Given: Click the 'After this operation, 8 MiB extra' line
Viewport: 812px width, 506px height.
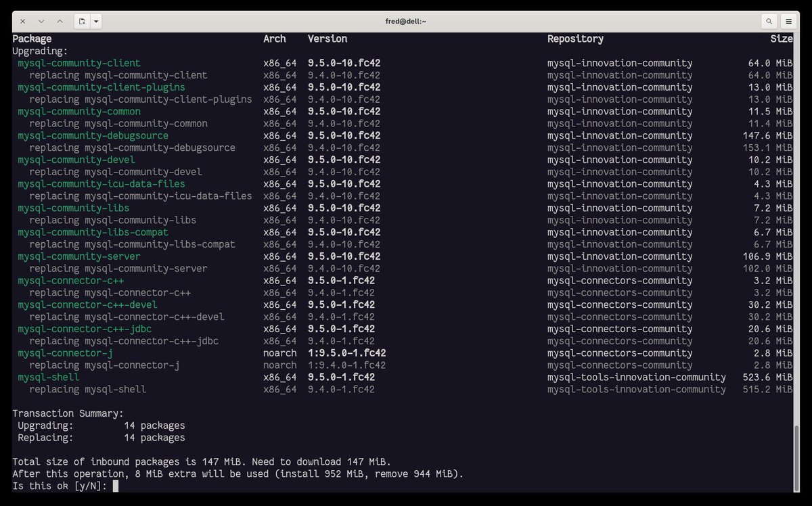Looking at the screenshot, I should [238, 474].
